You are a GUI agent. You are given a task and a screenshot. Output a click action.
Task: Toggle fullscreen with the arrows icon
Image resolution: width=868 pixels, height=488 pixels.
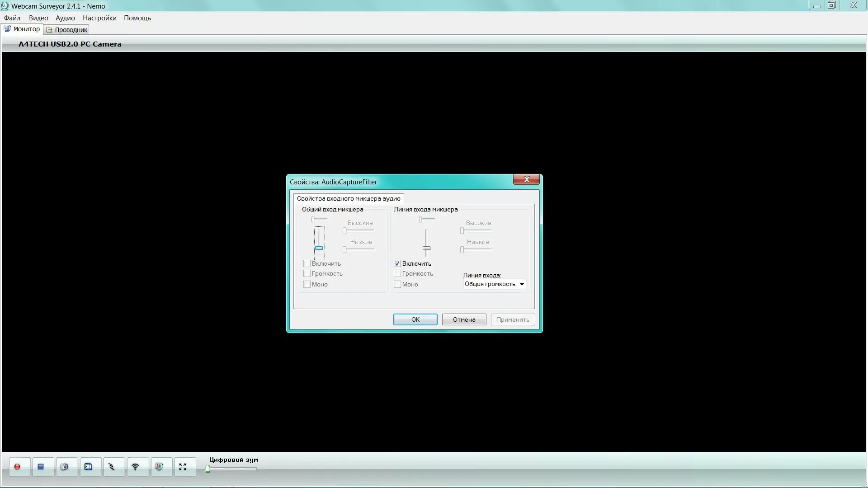point(183,467)
